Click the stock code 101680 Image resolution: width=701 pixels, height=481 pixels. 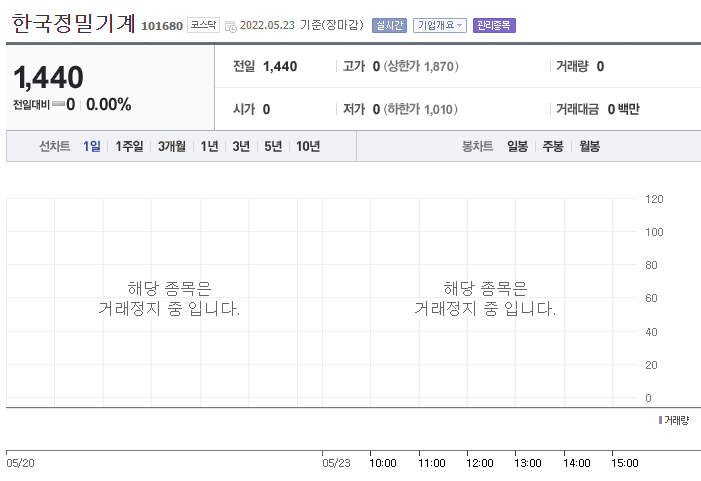(162, 26)
